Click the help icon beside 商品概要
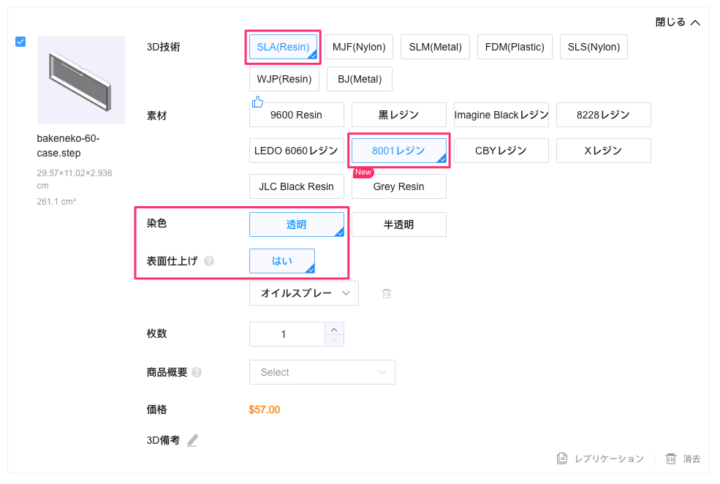The width and height of the screenshot is (720, 484). pyautogui.click(x=197, y=373)
